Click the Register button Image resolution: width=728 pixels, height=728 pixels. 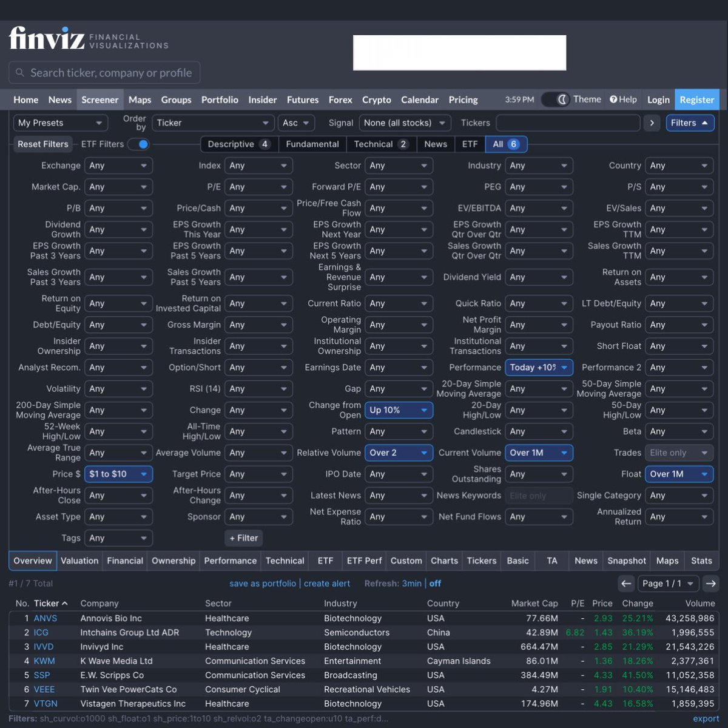697,99
